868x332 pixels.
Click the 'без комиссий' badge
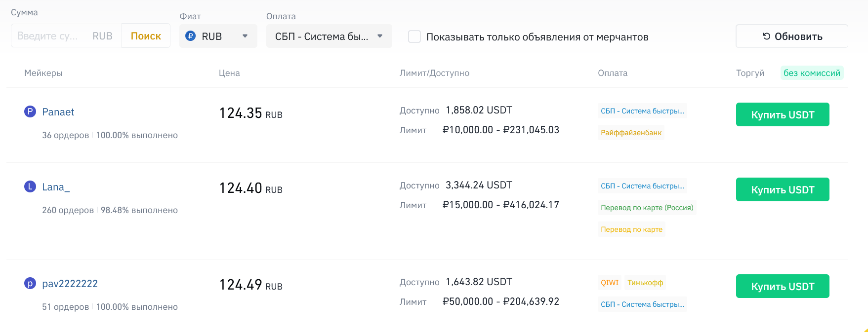812,73
